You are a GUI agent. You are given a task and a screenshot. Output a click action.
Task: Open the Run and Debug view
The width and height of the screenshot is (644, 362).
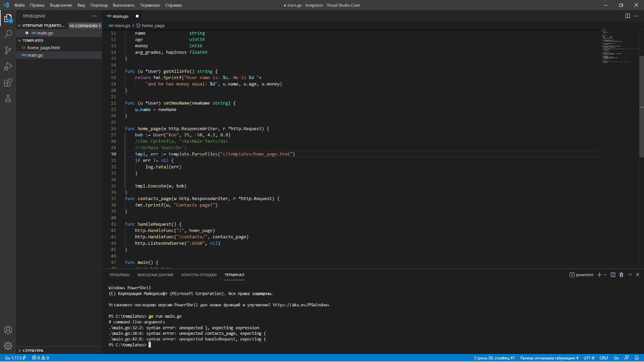tap(8, 66)
